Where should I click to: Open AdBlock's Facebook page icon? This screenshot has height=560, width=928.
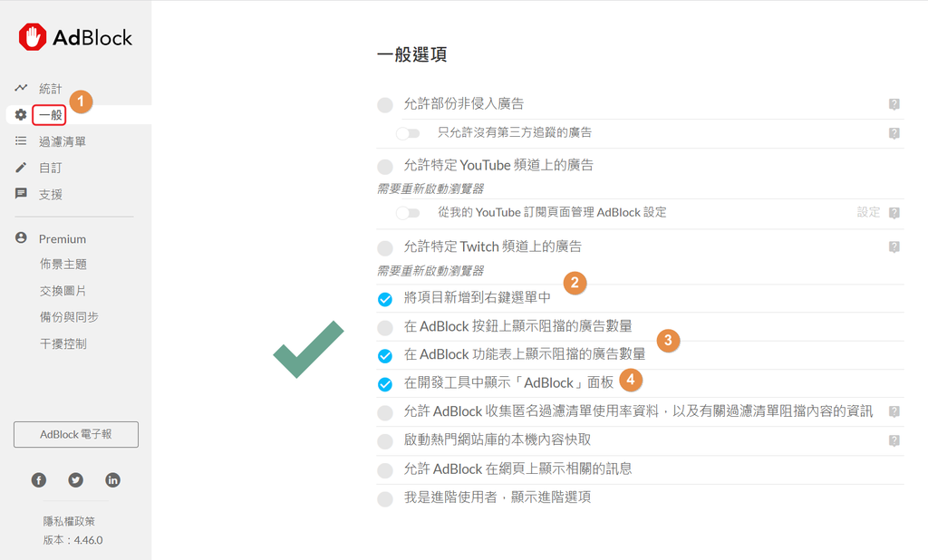pyautogui.click(x=39, y=480)
